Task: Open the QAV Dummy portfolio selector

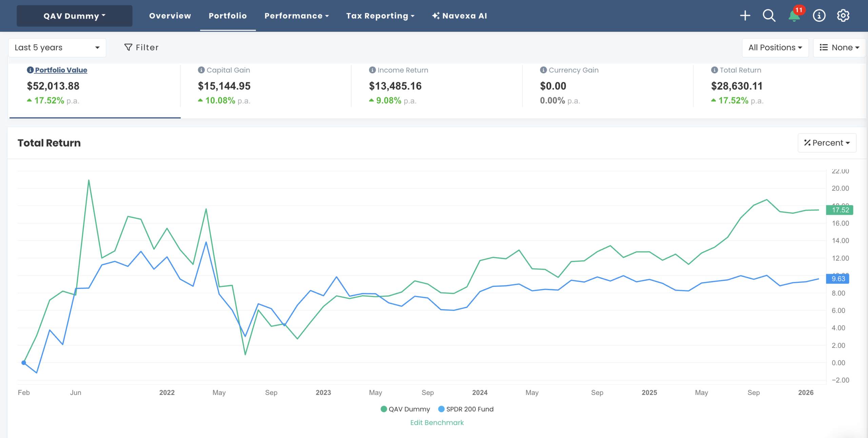Action: click(74, 16)
